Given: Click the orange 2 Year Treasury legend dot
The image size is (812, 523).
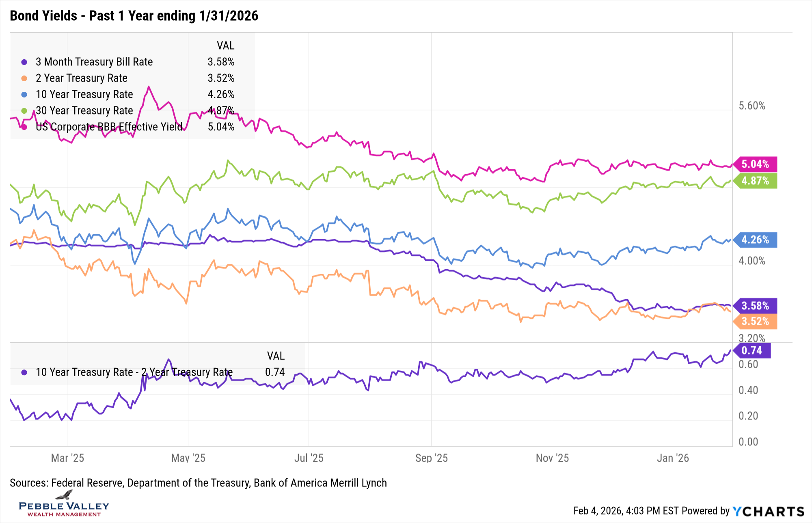Looking at the screenshot, I should [x=24, y=78].
